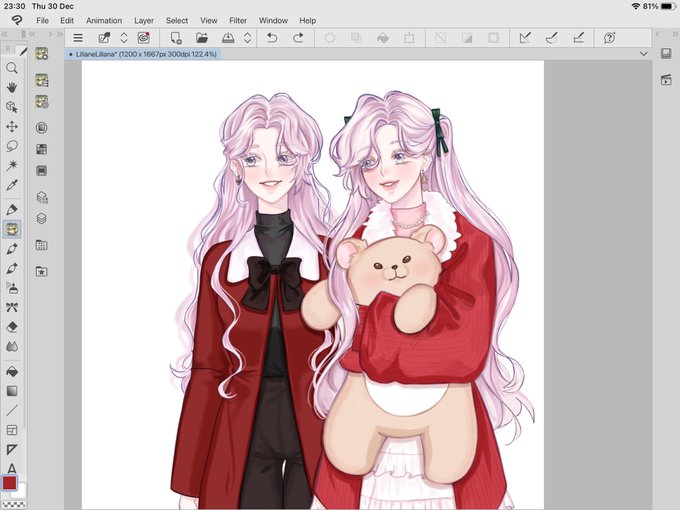Open tool palette menu at top
The image size is (680, 510).
[x=8, y=49]
